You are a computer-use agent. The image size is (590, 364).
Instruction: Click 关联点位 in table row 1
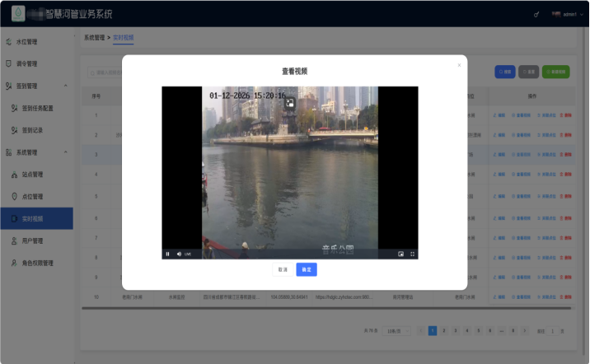pos(546,115)
